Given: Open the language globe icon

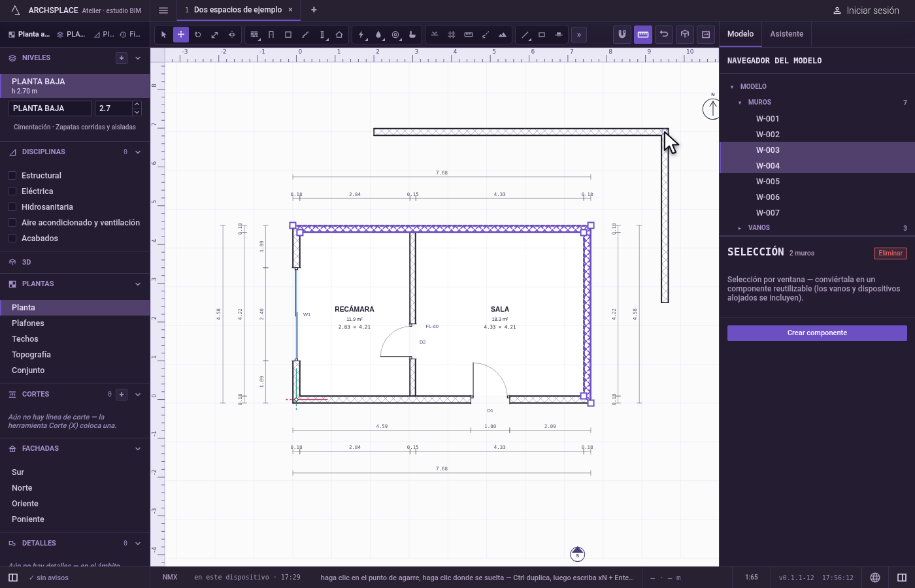Looking at the screenshot, I should [875, 578].
